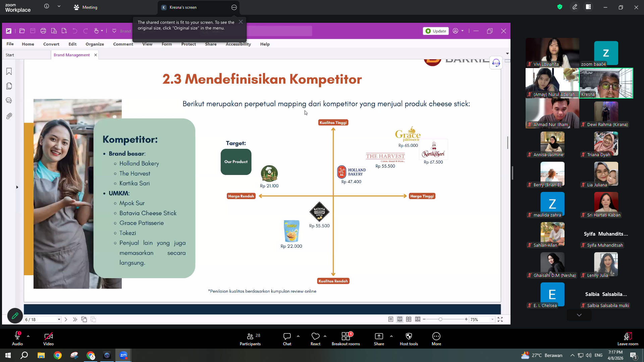Viewport: 644px width, 362px height.
Task: Open the Help menu tab
Action: [x=265, y=44]
